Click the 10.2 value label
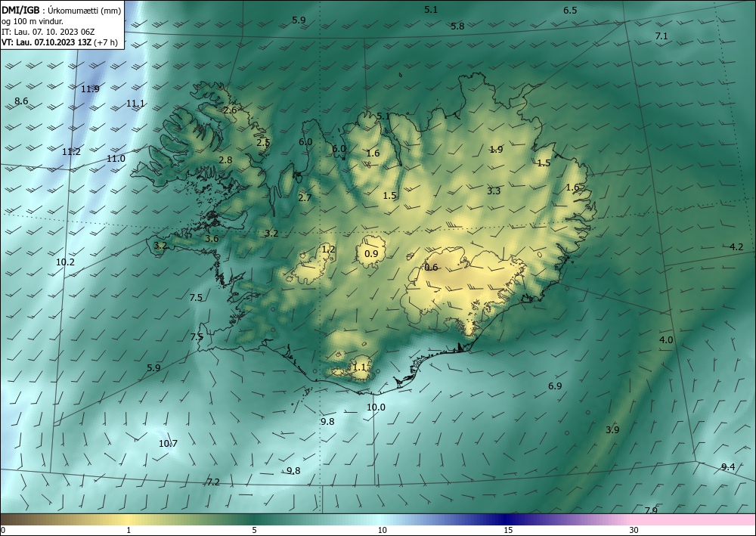Viewport: 756px width, 536px height. click(65, 262)
